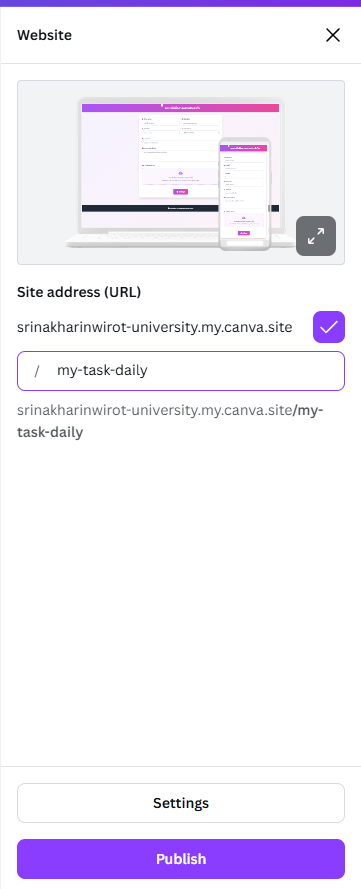Click the slash prefix in the path field
Viewport: 361px width, 889px height.
[37, 371]
